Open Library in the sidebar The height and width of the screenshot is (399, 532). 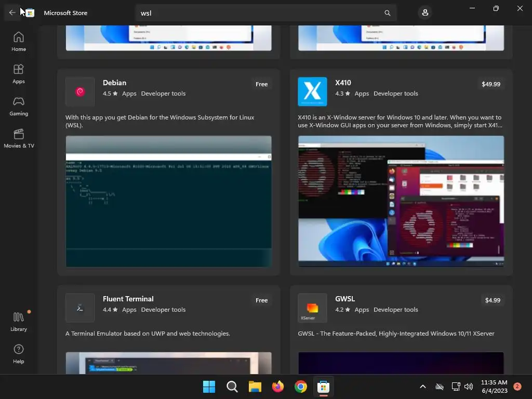[19, 322]
